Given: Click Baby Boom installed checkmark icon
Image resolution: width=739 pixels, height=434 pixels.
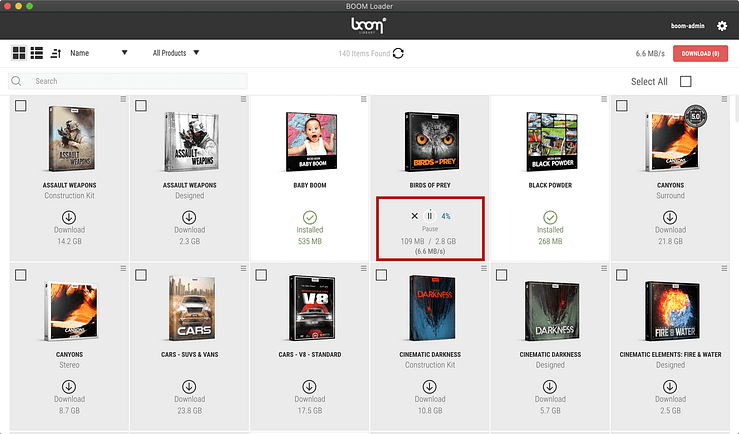Looking at the screenshot, I should (310, 217).
